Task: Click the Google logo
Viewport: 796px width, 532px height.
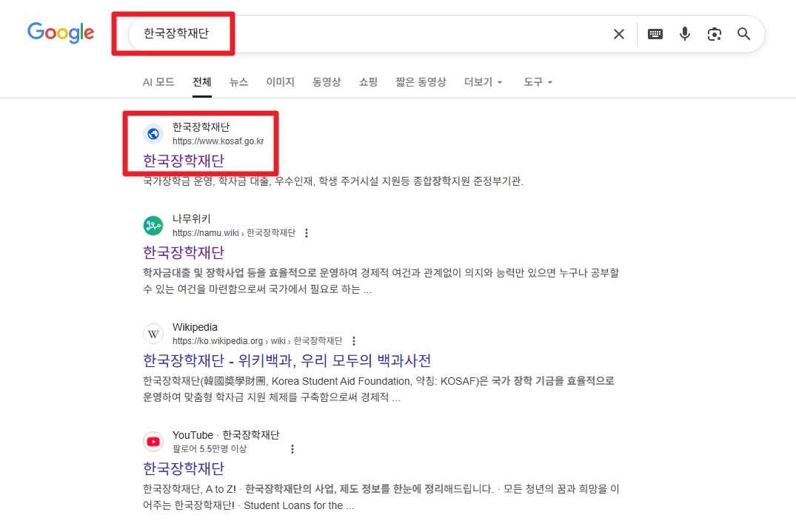Action: [x=60, y=33]
